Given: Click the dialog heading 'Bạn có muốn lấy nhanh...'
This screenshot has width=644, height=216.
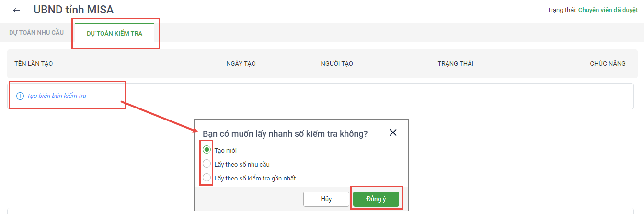Looking at the screenshot, I should click(x=285, y=134).
